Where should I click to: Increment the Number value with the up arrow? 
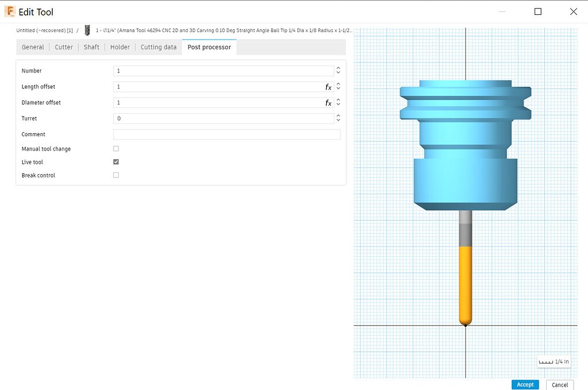tap(338, 68)
